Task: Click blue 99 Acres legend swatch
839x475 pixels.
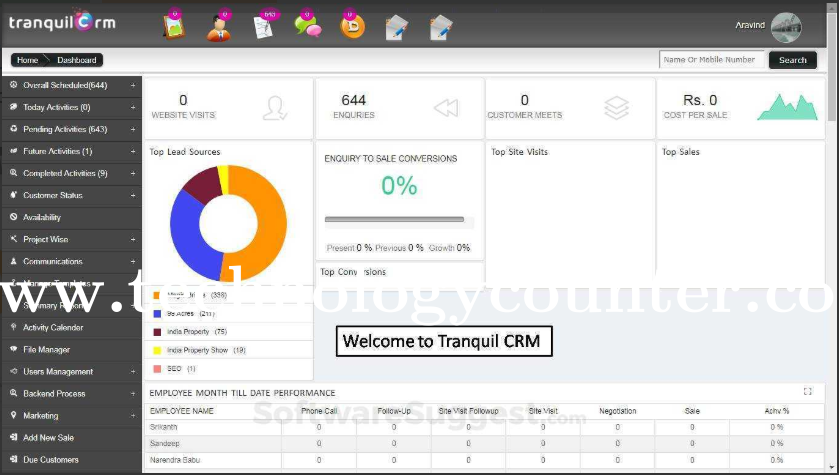Action: [157, 313]
